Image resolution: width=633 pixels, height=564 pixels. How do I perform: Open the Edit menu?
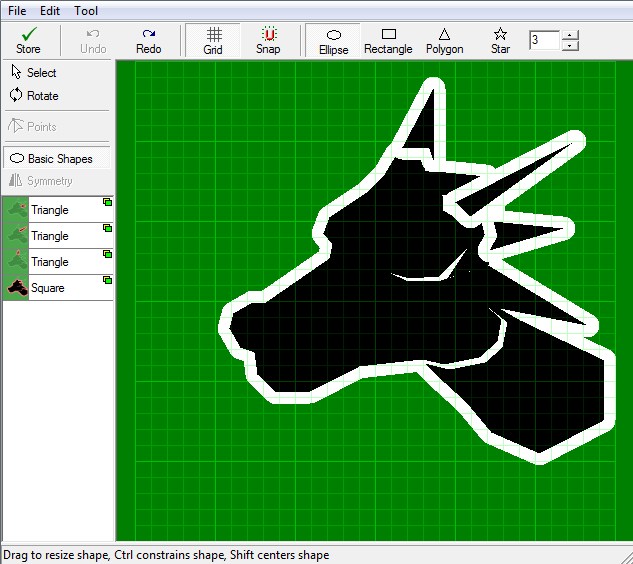(x=50, y=10)
